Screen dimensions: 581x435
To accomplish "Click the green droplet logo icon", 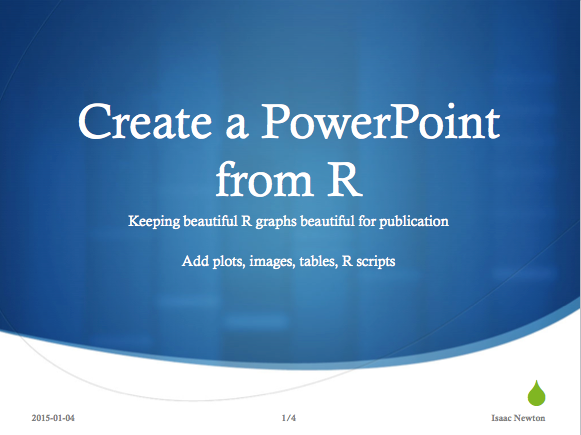I will 537,393.
